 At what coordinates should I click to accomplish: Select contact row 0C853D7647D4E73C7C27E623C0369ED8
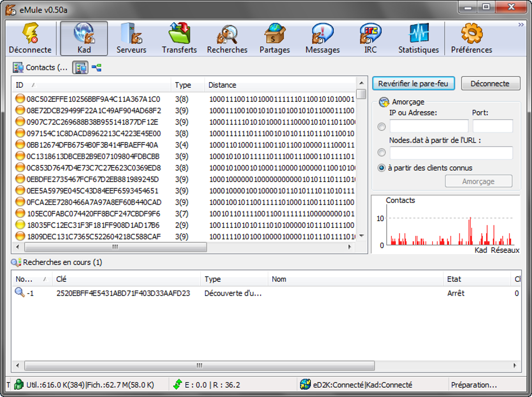click(x=184, y=167)
